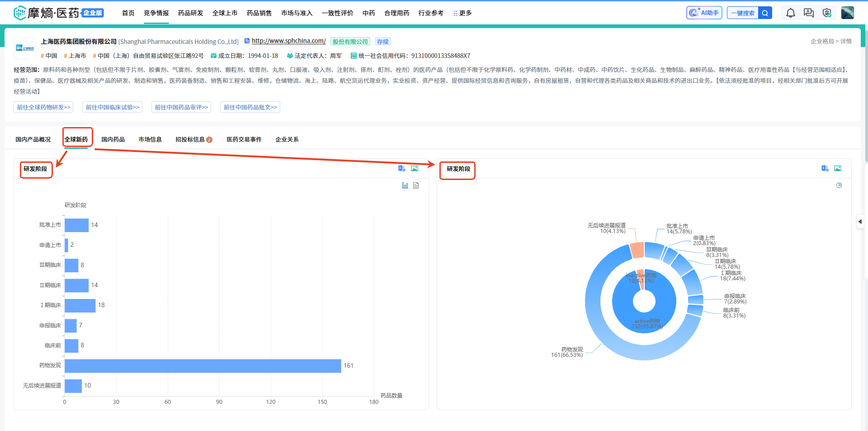
Task: Click the 临床前 8(3.31%) pie label
Action: coord(734,313)
